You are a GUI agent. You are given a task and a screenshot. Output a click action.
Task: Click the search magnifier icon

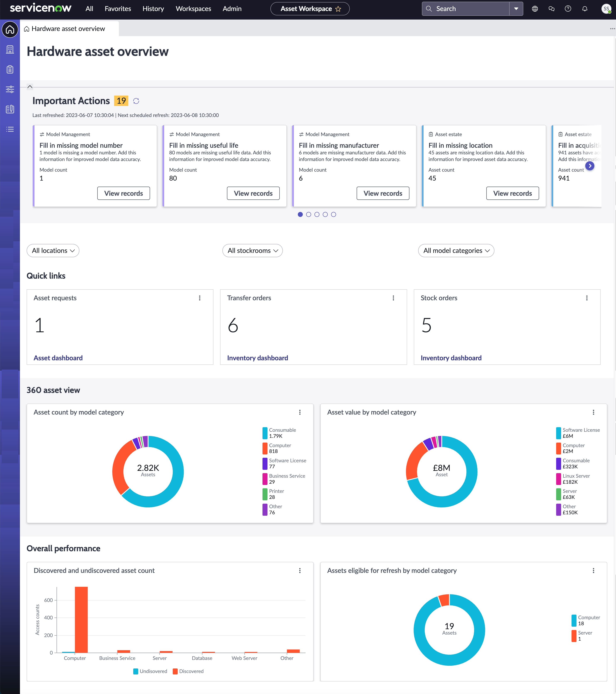coord(429,9)
